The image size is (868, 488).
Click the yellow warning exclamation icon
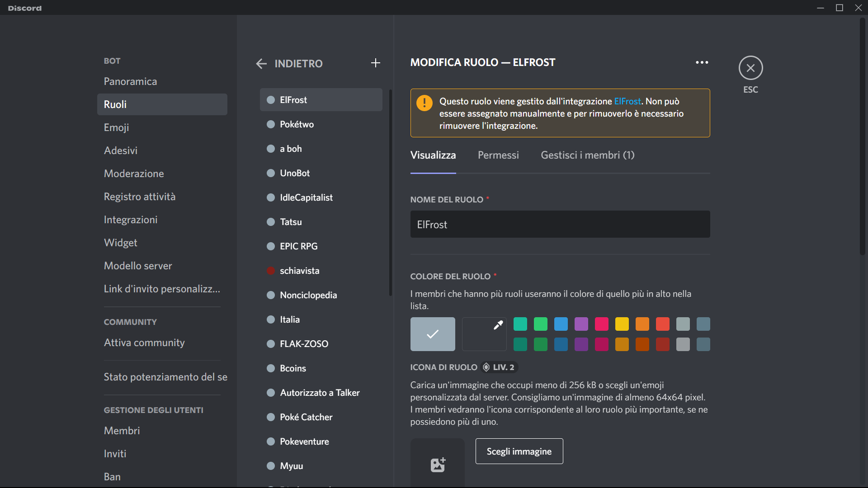click(424, 103)
